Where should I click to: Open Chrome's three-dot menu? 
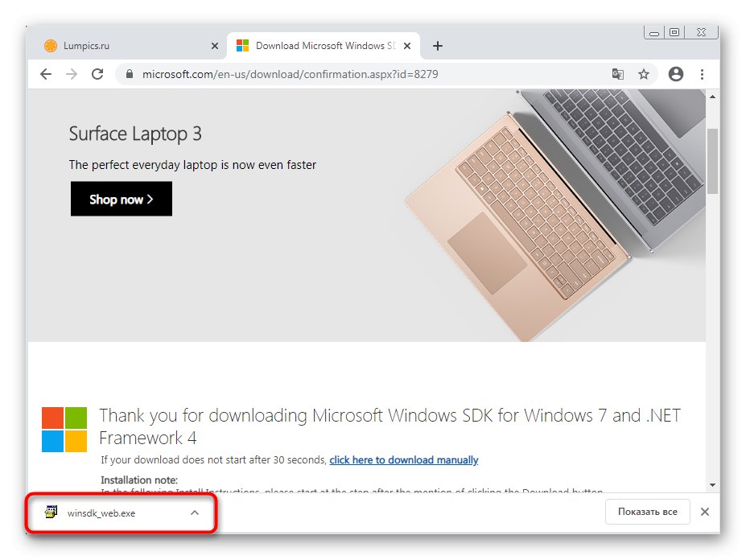tap(703, 74)
